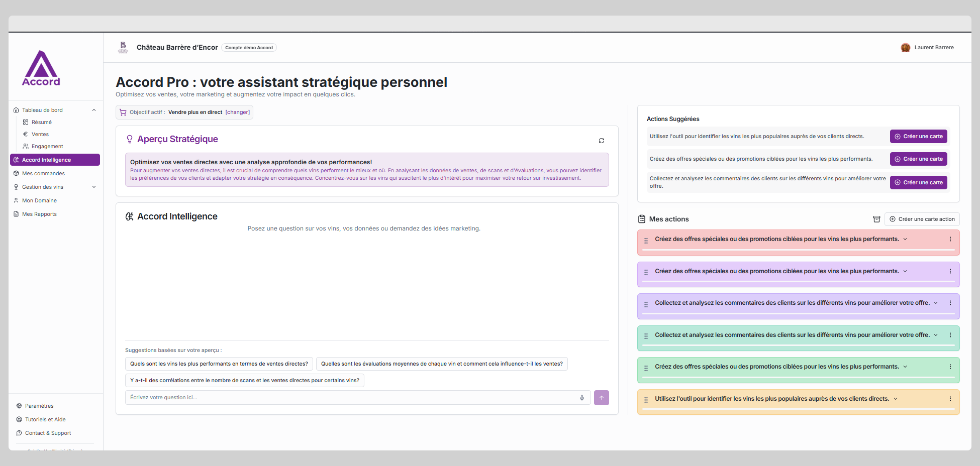
Task: Open the three-dot menu on the first action card
Action: coord(950,239)
